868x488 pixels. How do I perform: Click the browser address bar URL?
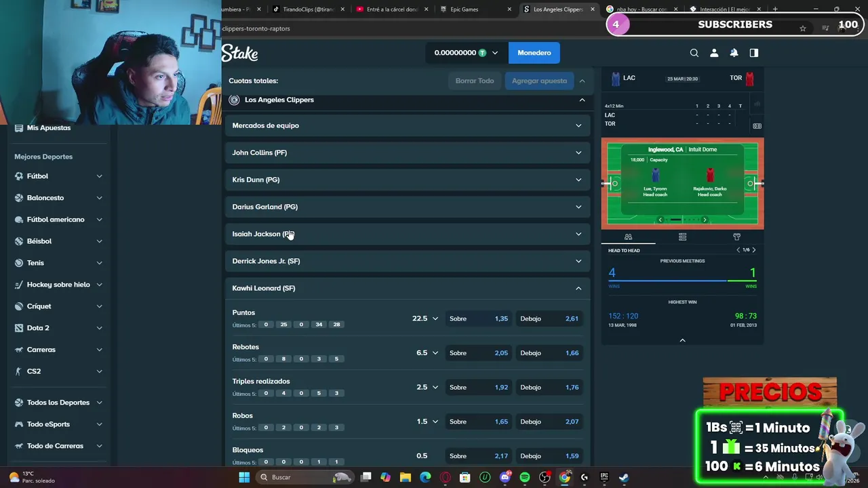tap(256, 28)
